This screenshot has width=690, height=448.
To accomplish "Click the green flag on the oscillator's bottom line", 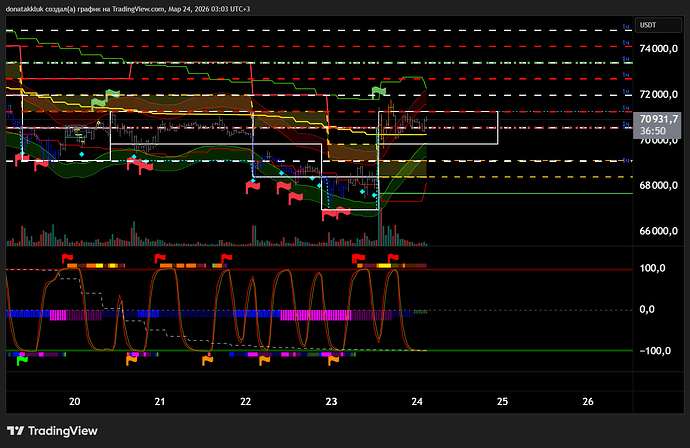I will pos(22,360).
